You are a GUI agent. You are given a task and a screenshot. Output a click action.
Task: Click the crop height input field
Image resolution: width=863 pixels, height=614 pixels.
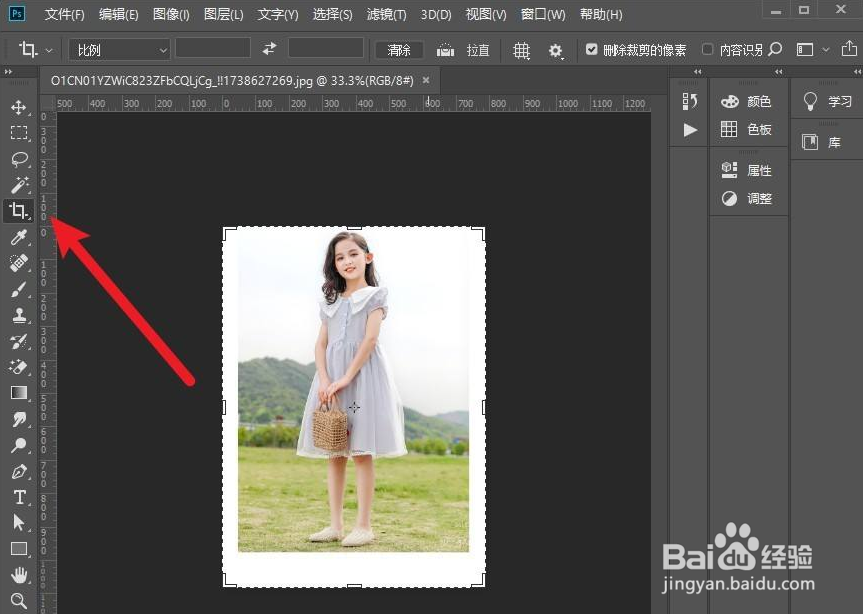[x=326, y=48]
